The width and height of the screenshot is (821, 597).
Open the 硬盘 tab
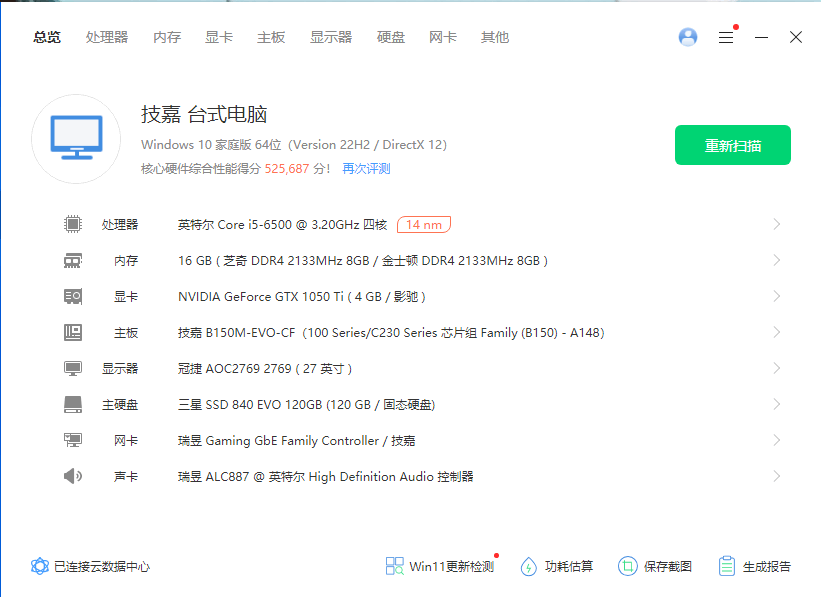click(391, 37)
